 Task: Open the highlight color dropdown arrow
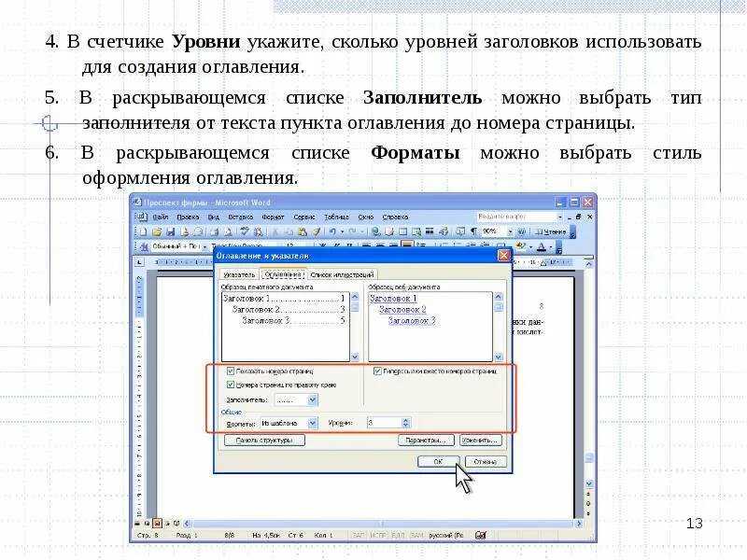click(530, 246)
